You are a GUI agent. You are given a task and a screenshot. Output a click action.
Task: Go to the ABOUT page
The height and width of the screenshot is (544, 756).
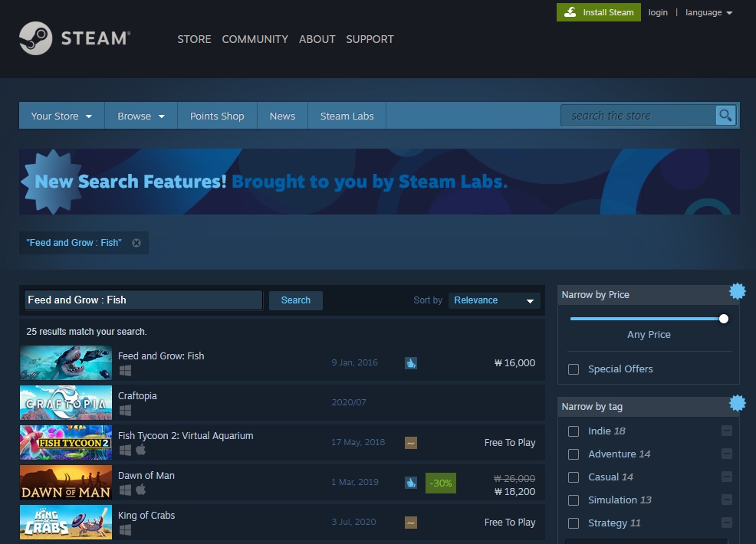coord(317,39)
